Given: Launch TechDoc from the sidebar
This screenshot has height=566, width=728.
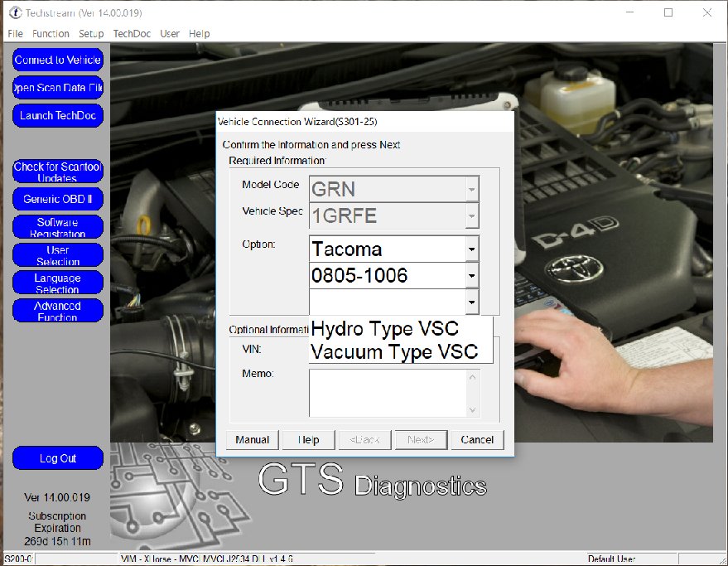Looking at the screenshot, I should [x=58, y=116].
